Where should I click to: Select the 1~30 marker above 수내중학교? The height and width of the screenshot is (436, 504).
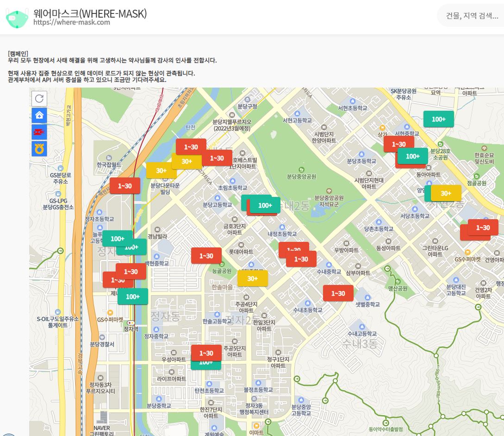[301, 259]
